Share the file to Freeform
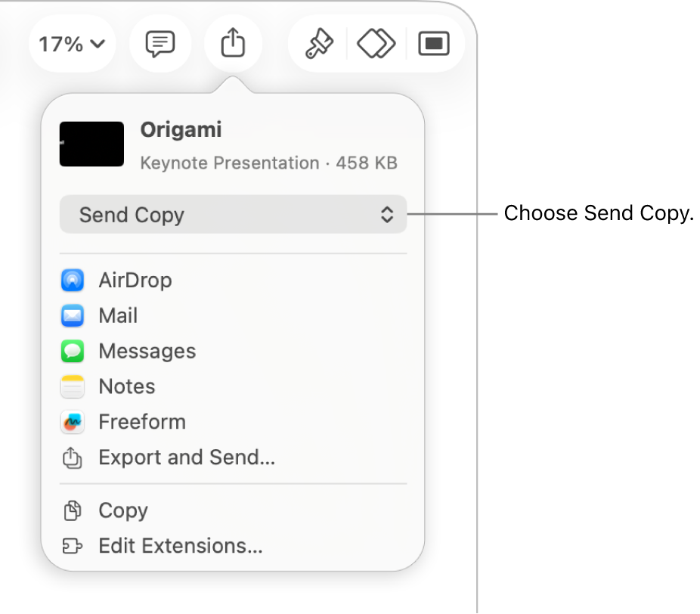The width and height of the screenshot is (700, 614). pos(72,422)
